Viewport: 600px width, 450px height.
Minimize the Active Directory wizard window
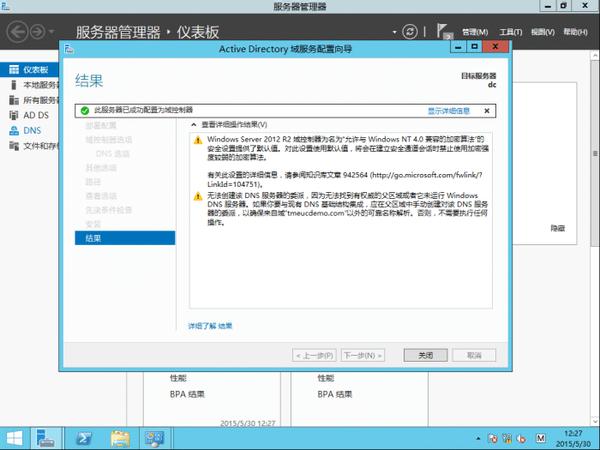pos(458,47)
